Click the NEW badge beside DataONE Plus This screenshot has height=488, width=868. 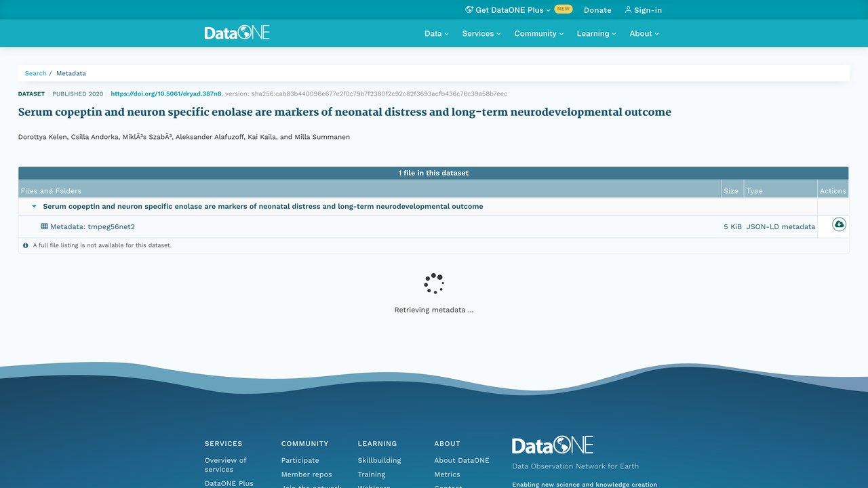[564, 9]
